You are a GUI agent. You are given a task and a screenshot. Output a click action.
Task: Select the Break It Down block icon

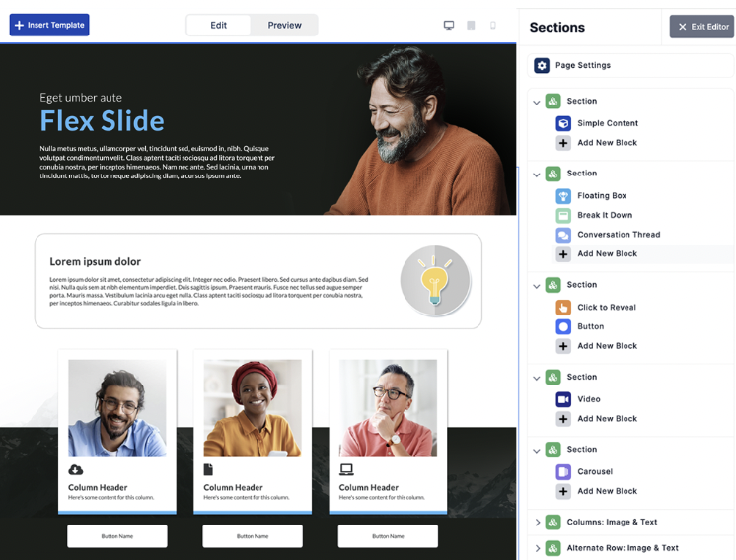pyautogui.click(x=563, y=215)
